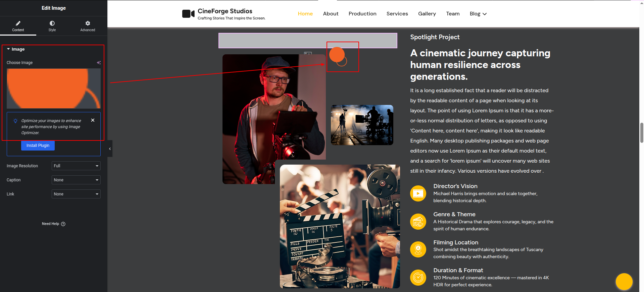Dismiss the Image Optimizer notice
644x292 pixels.
tap(93, 120)
